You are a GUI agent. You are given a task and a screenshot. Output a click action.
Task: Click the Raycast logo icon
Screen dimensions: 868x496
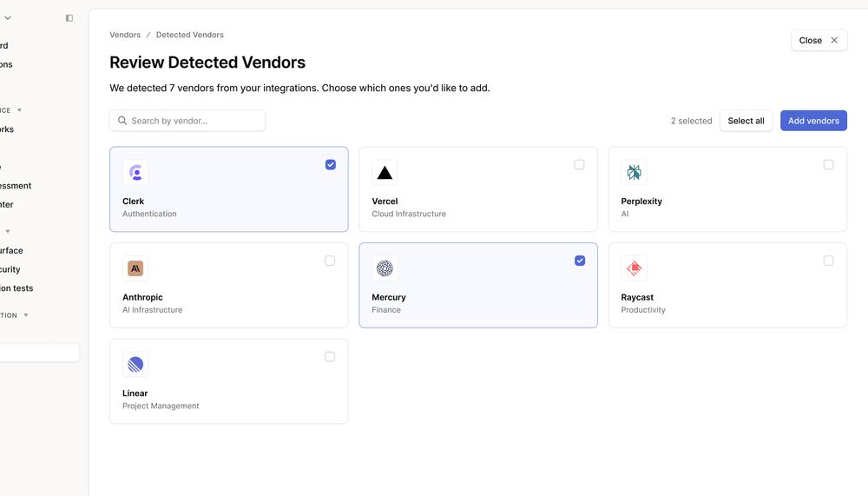point(634,268)
